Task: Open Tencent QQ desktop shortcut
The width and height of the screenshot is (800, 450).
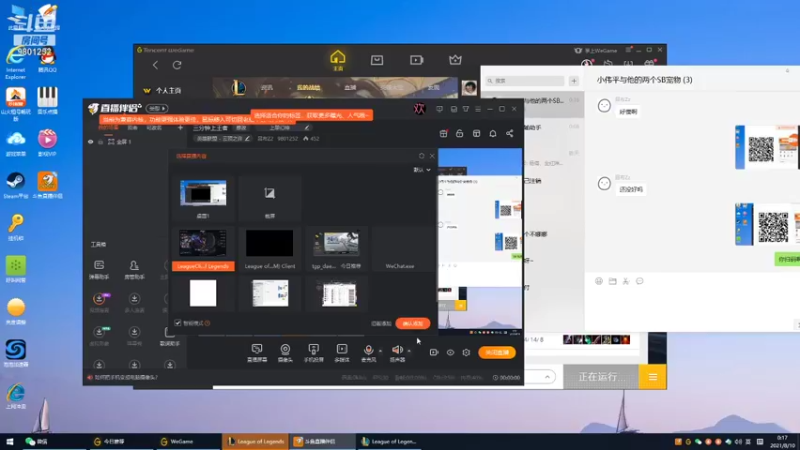Action: (47, 61)
